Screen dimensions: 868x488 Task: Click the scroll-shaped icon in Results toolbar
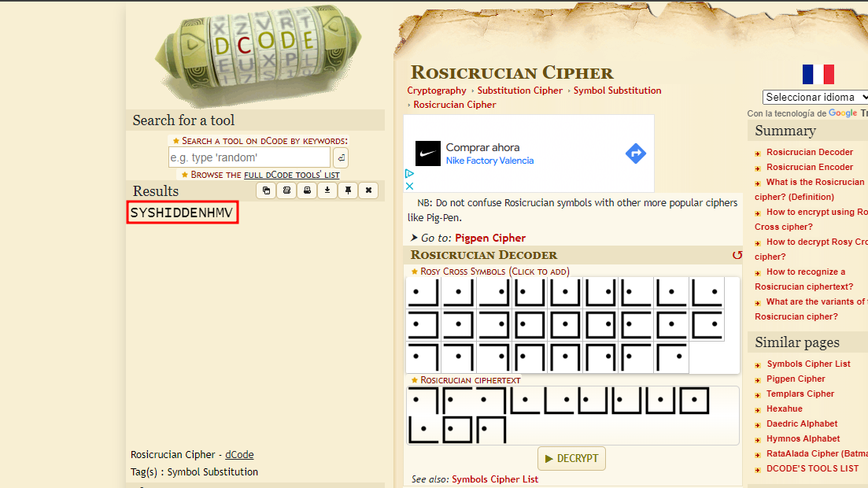[286, 190]
